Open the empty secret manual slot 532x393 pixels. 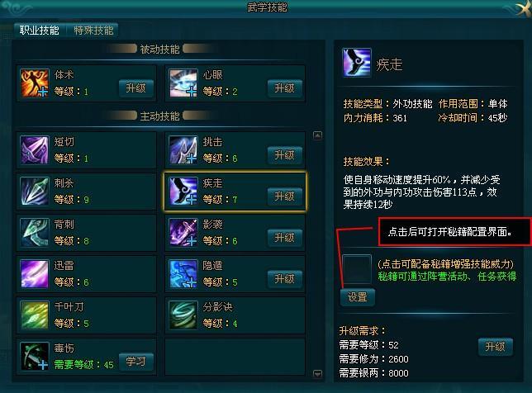click(357, 269)
